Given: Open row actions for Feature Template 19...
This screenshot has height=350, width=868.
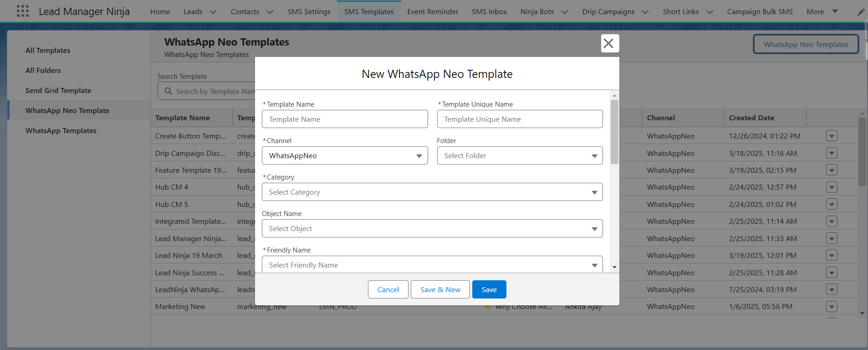Looking at the screenshot, I should pyautogui.click(x=832, y=170).
